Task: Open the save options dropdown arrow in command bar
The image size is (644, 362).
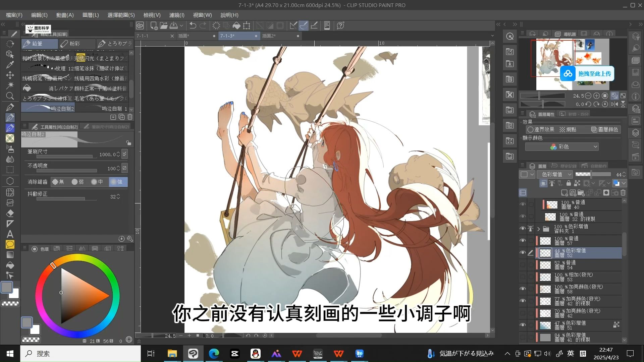Action: point(181,25)
